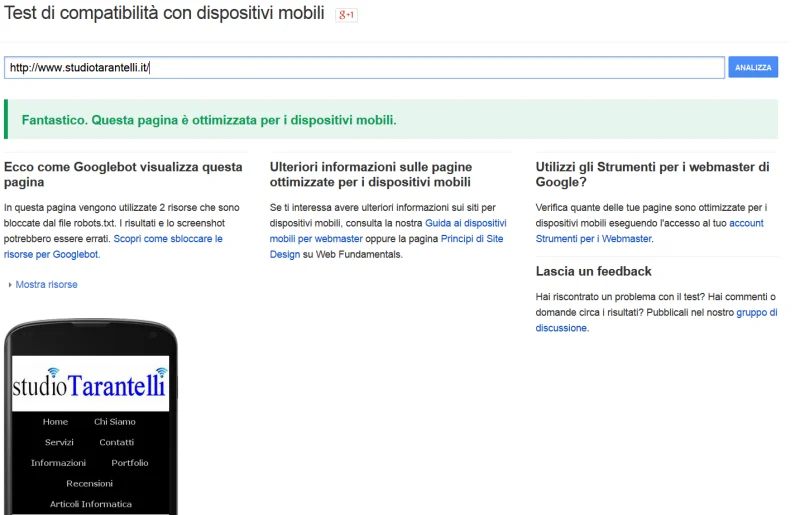Click the ANALIZZA button
The height and width of the screenshot is (515, 800).
point(753,67)
